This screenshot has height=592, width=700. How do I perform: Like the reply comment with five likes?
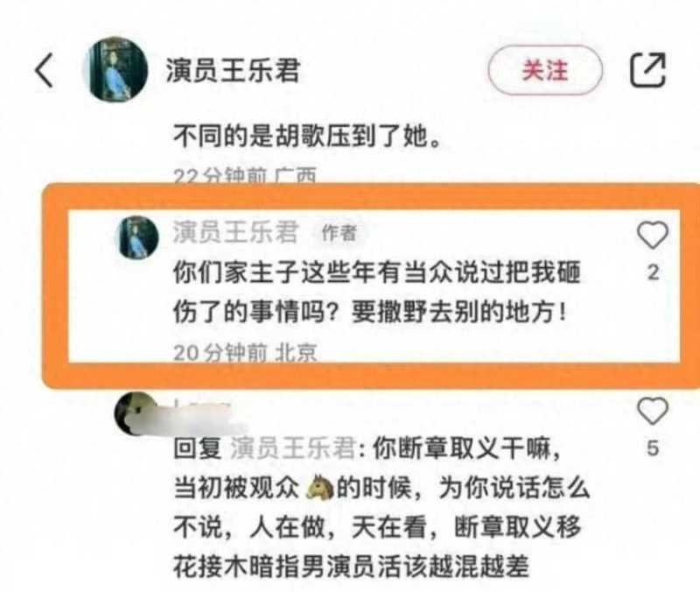(x=652, y=411)
